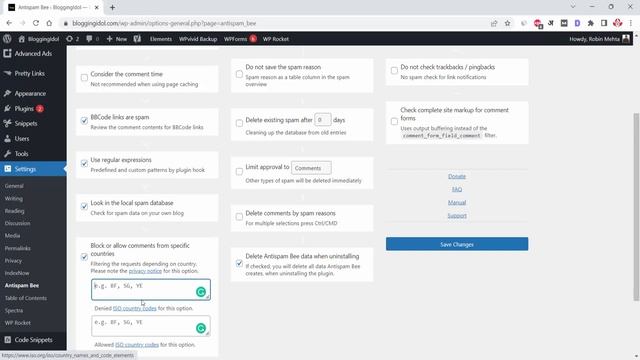Open the General settings submenu item
This screenshot has width=640, height=360.
(x=14, y=186)
